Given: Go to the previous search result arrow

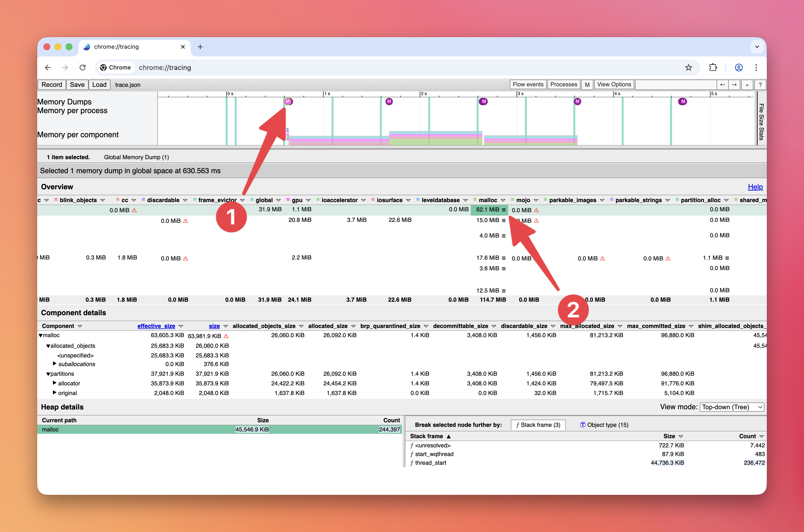Looking at the screenshot, I should [x=722, y=84].
